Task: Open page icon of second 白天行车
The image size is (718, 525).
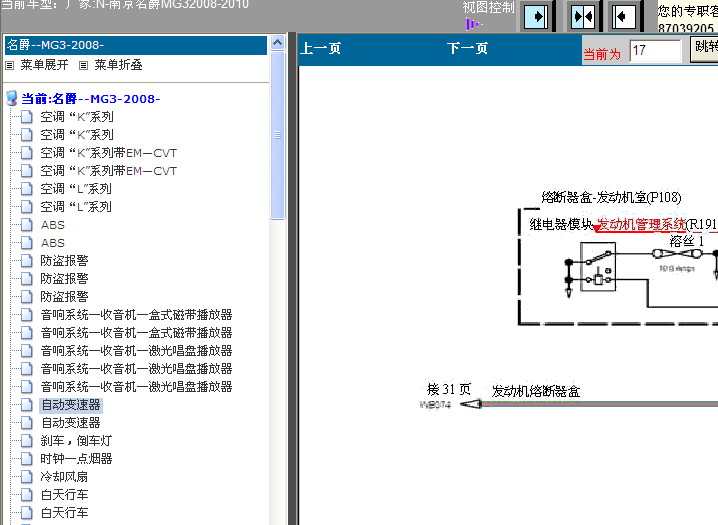Action: point(27,513)
